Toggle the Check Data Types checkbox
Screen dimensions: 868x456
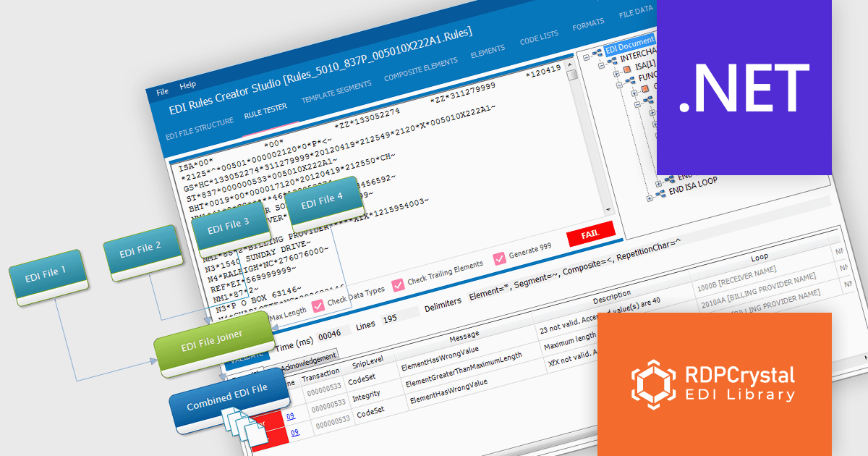[x=317, y=306]
